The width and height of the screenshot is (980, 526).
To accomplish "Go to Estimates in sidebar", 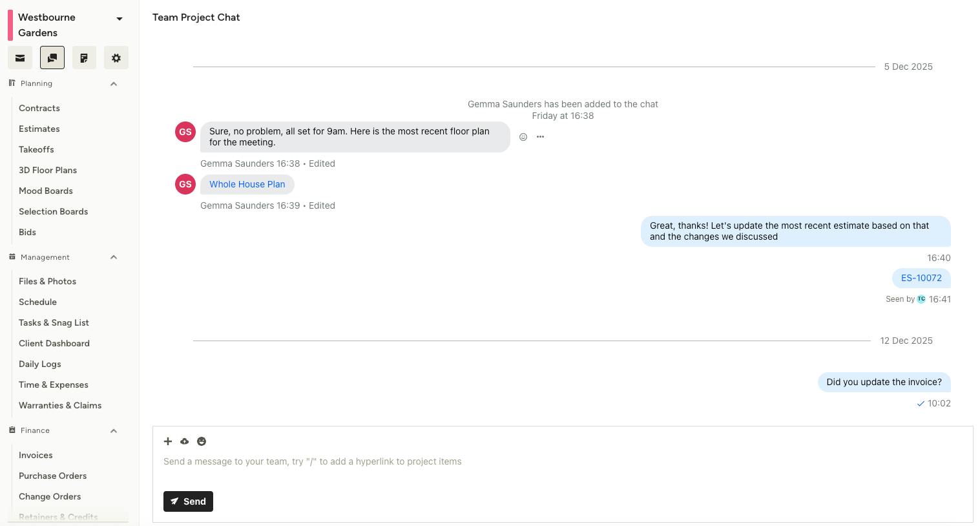I will pyautogui.click(x=39, y=129).
